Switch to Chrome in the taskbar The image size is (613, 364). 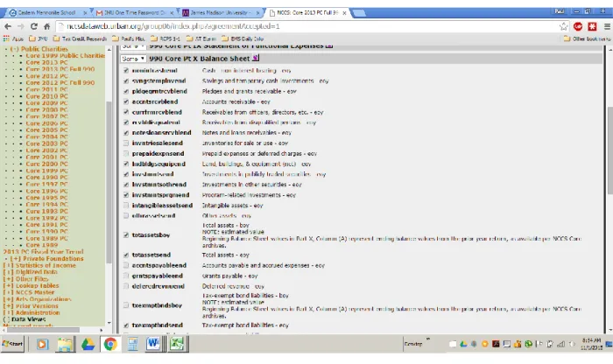click(x=110, y=344)
